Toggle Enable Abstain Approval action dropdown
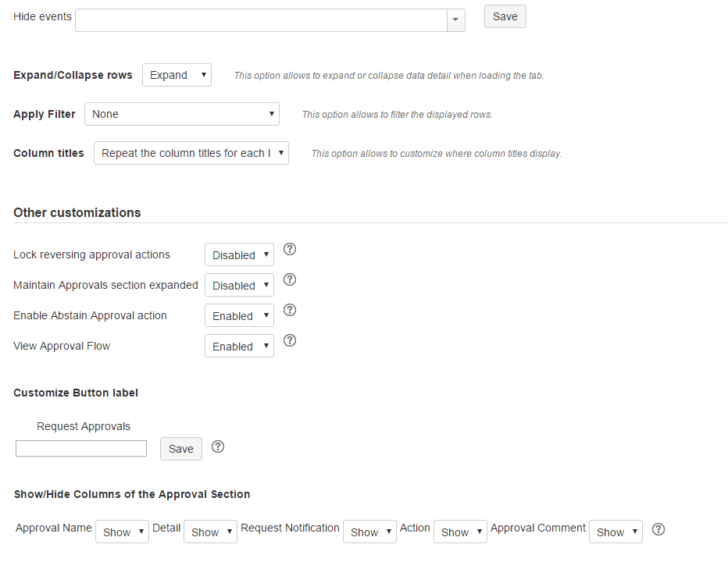Viewport: 728px width, 562px height. [239, 315]
